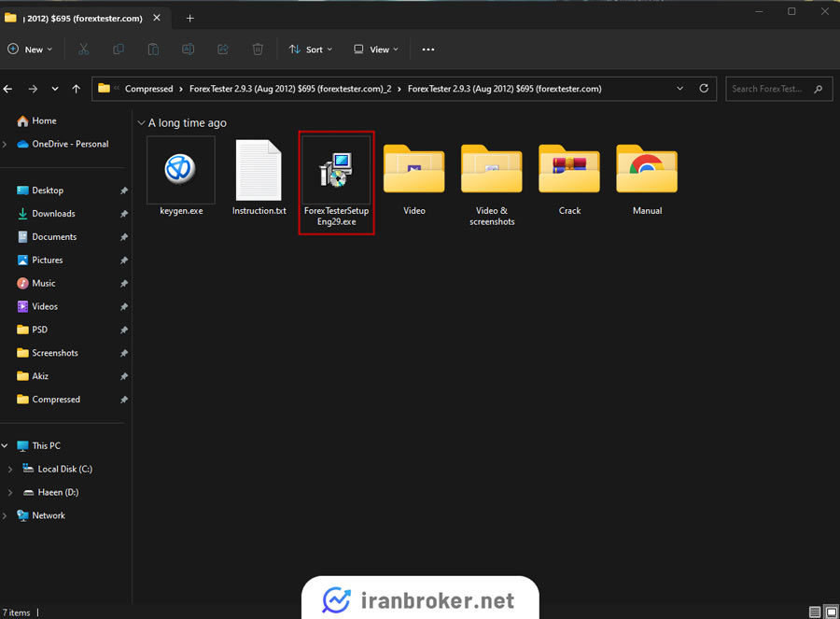840x619 pixels.
Task: Open the New item dropdown
Action: point(30,49)
